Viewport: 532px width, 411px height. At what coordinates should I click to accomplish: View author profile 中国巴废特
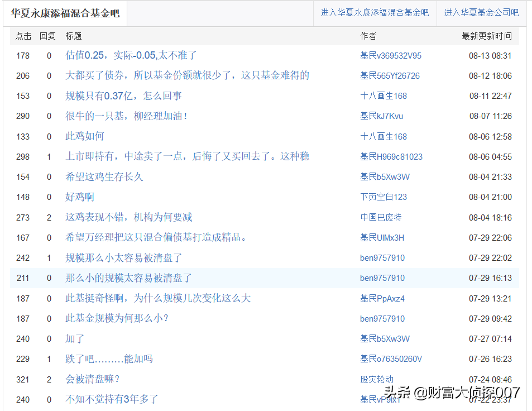point(381,217)
